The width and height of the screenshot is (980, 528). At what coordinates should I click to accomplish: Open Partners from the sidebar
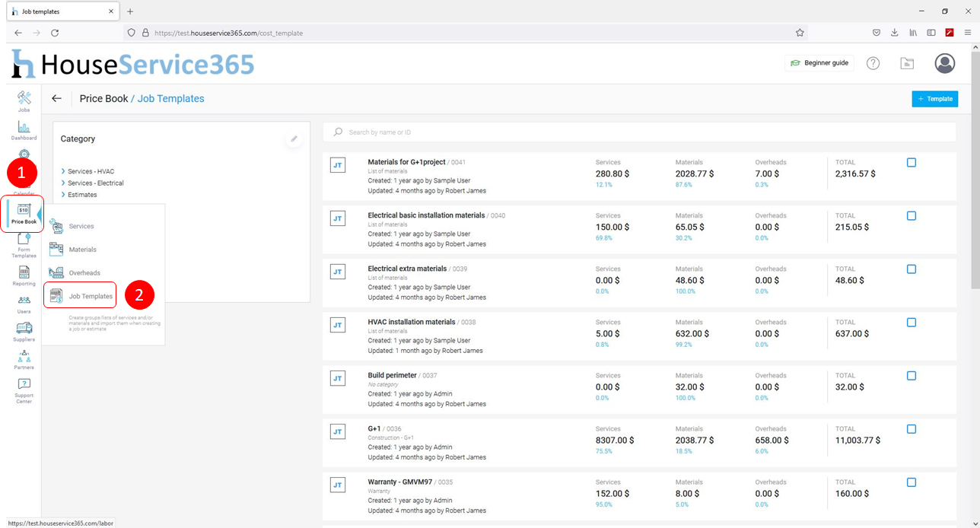tap(24, 358)
